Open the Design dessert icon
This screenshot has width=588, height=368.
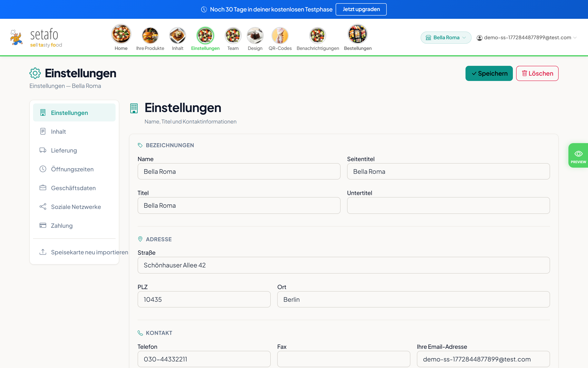tap(255, 36)
